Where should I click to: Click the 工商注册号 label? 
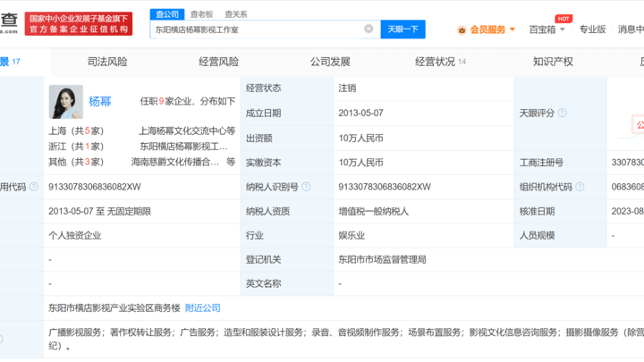(541, 163)
